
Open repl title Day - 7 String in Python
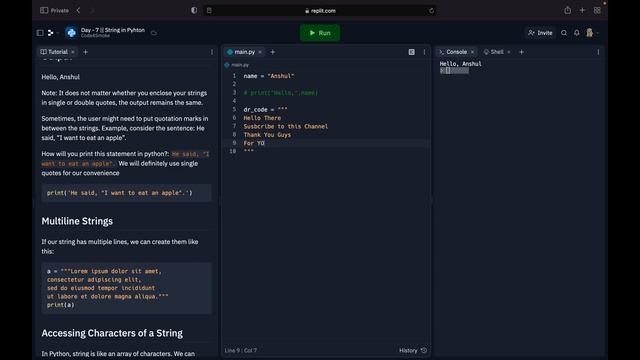coord(113,30)
